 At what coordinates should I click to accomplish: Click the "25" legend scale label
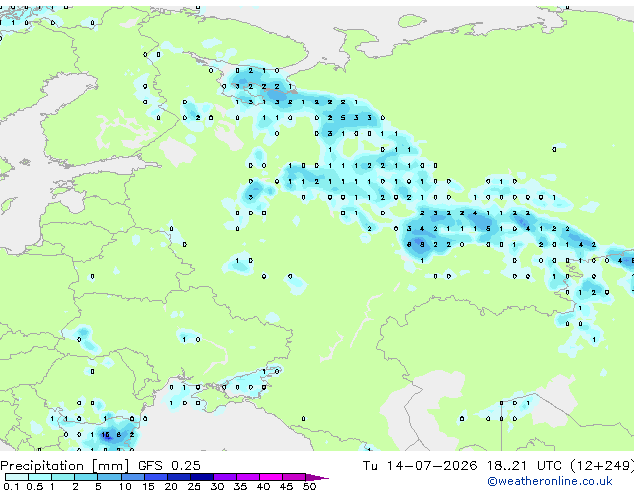click(194, 486)
